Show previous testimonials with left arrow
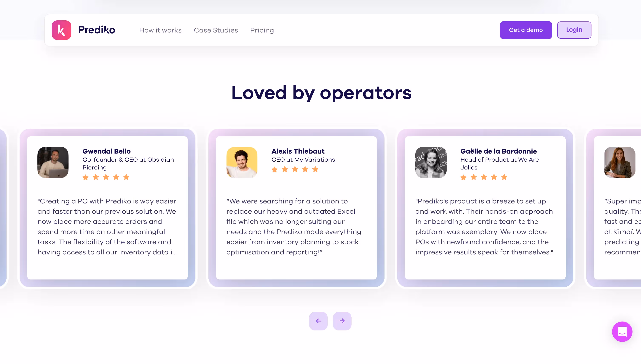 318,321
